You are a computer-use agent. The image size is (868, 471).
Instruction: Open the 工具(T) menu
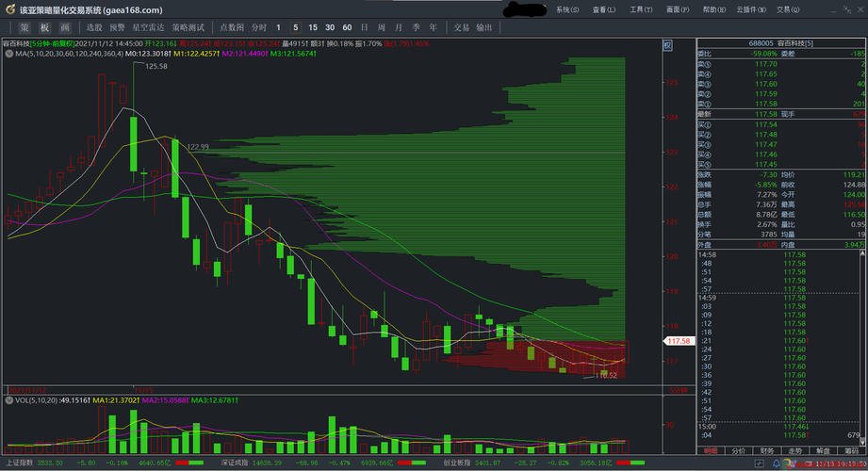click(641, 9)
